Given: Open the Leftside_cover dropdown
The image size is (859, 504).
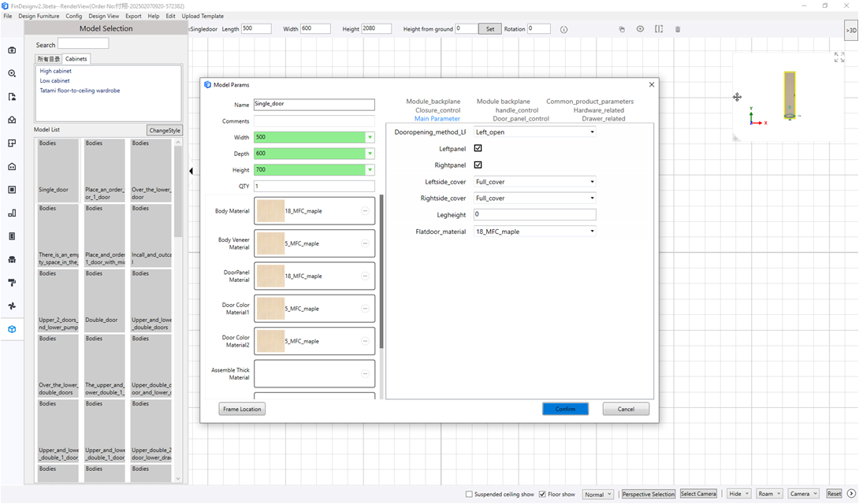Looking at the screenshot, I should pos(534,182).
